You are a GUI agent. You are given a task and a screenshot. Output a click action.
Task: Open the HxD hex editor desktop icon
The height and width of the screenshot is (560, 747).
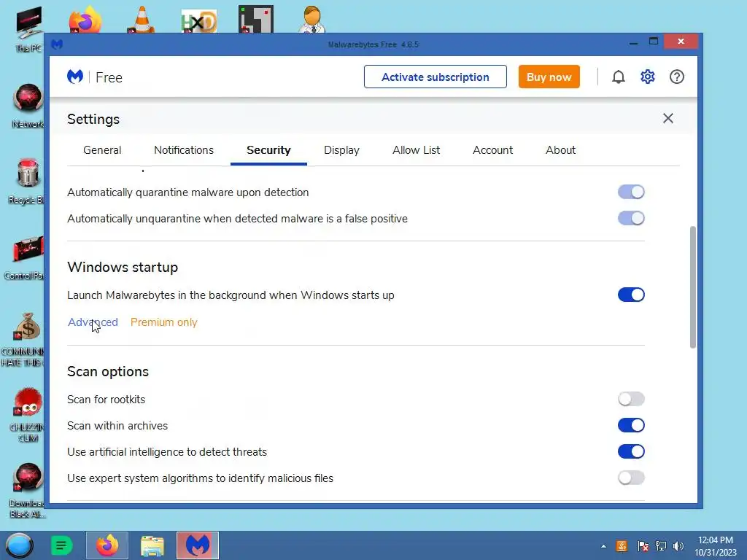[199, 21]
